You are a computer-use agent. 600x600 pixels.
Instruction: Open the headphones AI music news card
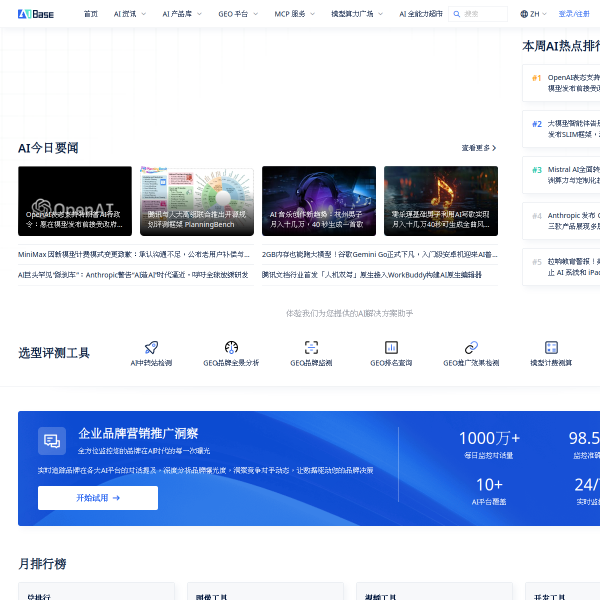(319, 201)
